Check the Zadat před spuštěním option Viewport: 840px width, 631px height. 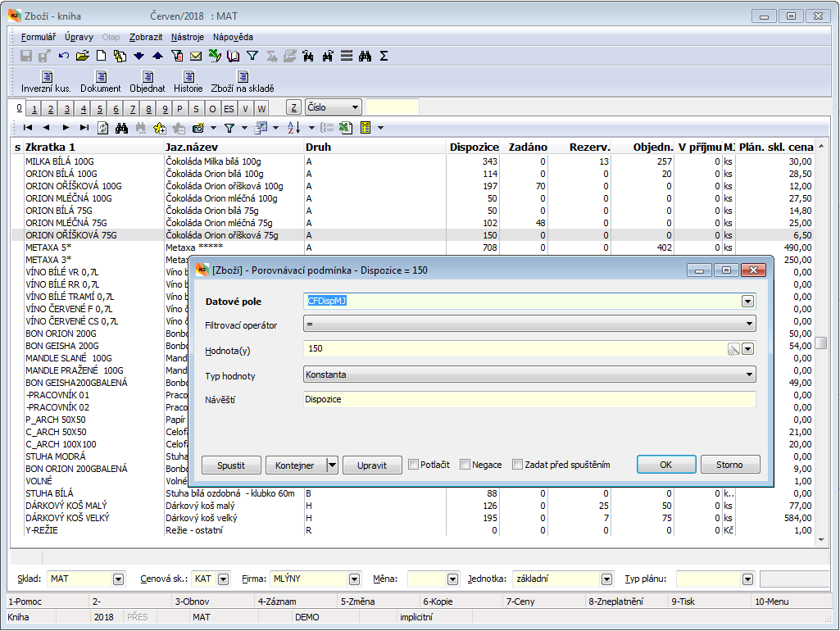coord(517,465)
